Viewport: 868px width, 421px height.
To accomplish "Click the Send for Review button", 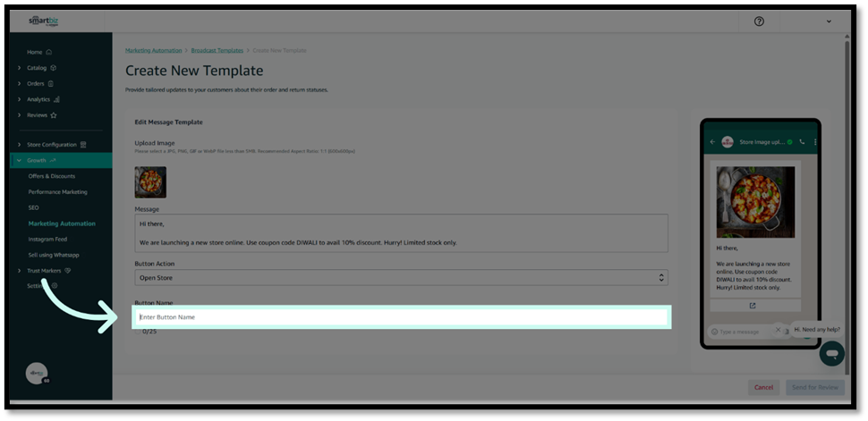I will tap(814, 387).
